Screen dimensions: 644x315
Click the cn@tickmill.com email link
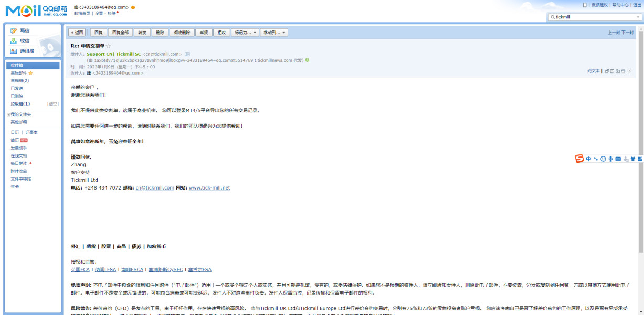pyautogui.click(x=155, y=187)
